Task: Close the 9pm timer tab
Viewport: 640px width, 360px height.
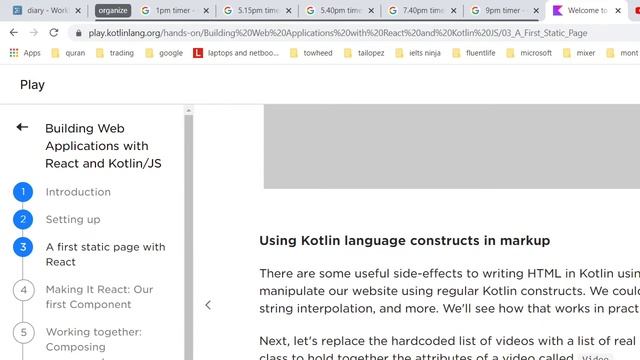Action: pyautogui.click(x=536, y=11)
